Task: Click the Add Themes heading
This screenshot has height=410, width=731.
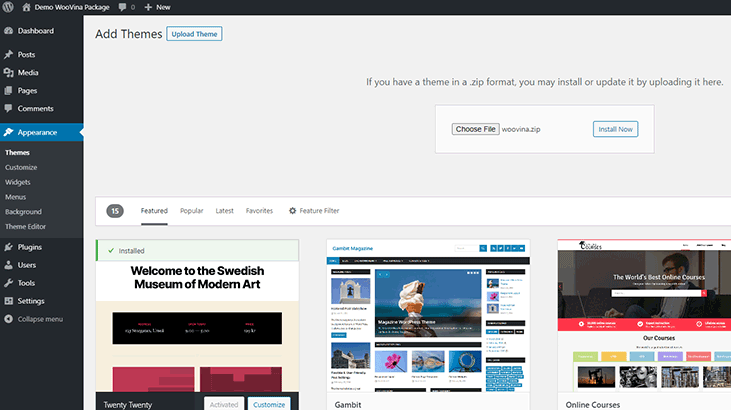Action: 129,34
